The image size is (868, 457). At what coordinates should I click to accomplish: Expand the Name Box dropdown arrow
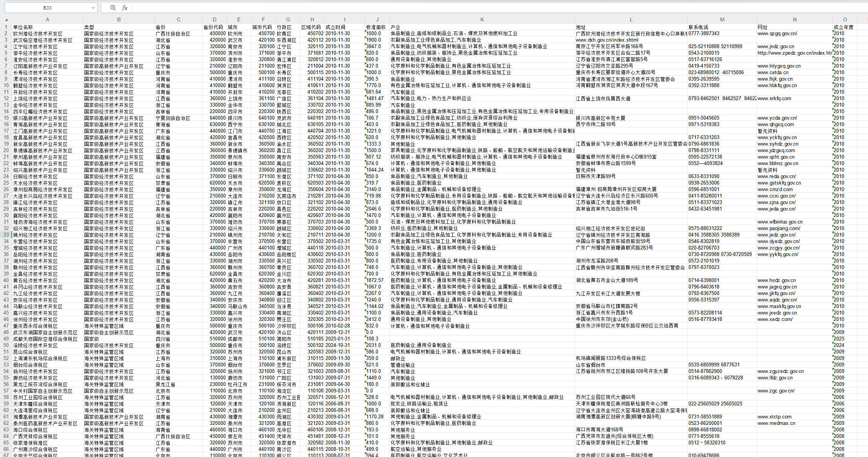click(93, 8)
